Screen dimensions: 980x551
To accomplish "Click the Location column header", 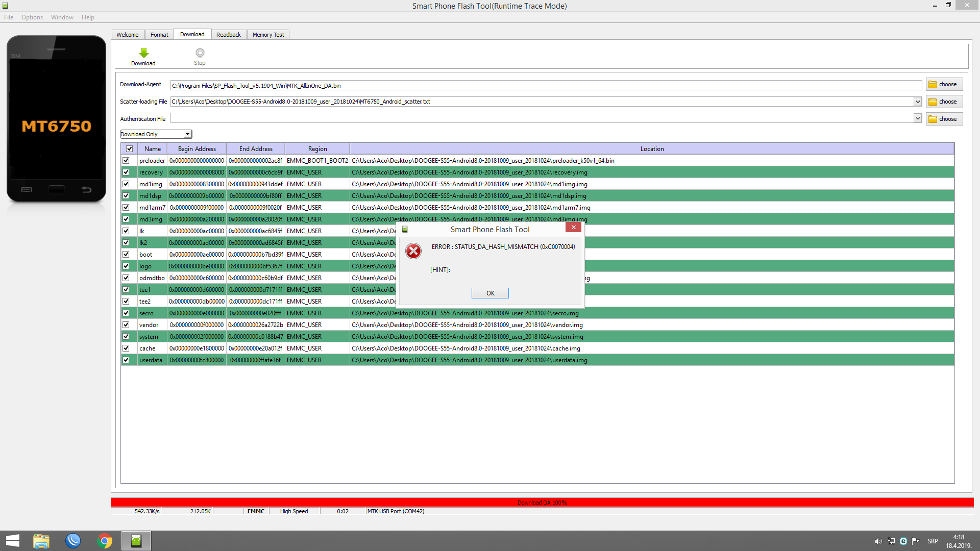I will click(652, 149).
